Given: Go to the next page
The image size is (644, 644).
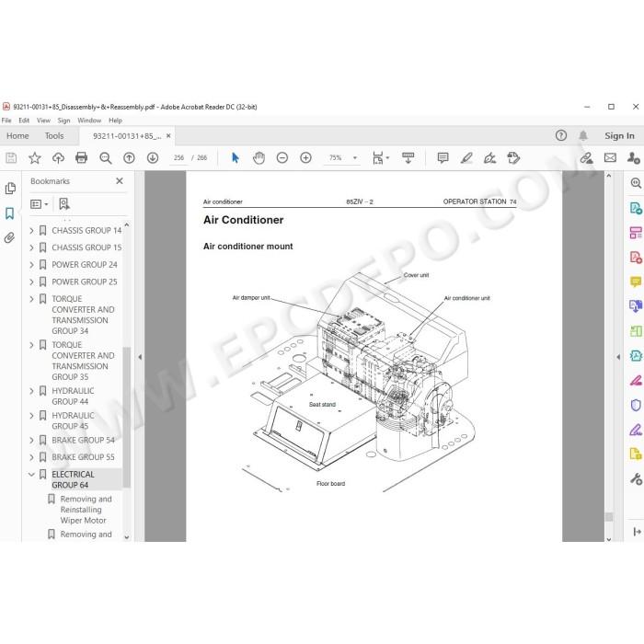Looking at the screenshot, I should pyautogui.click(x=153, y=157).
